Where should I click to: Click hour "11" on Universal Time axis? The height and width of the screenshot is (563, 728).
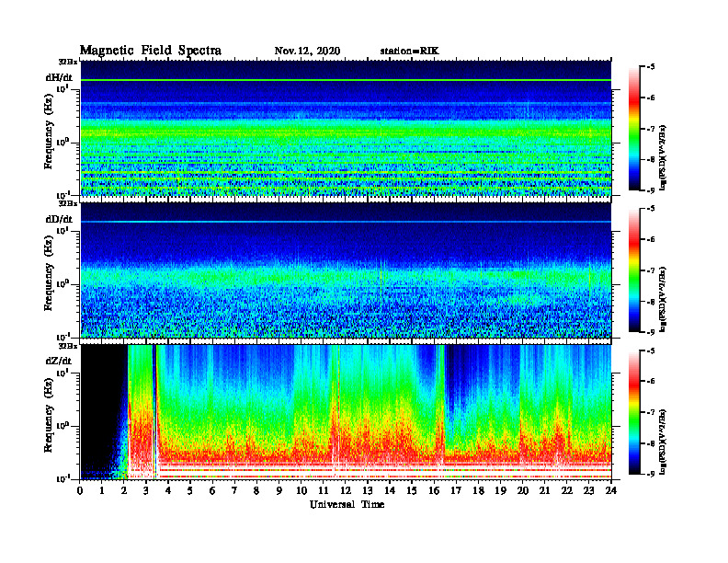[x=324, y=491]
